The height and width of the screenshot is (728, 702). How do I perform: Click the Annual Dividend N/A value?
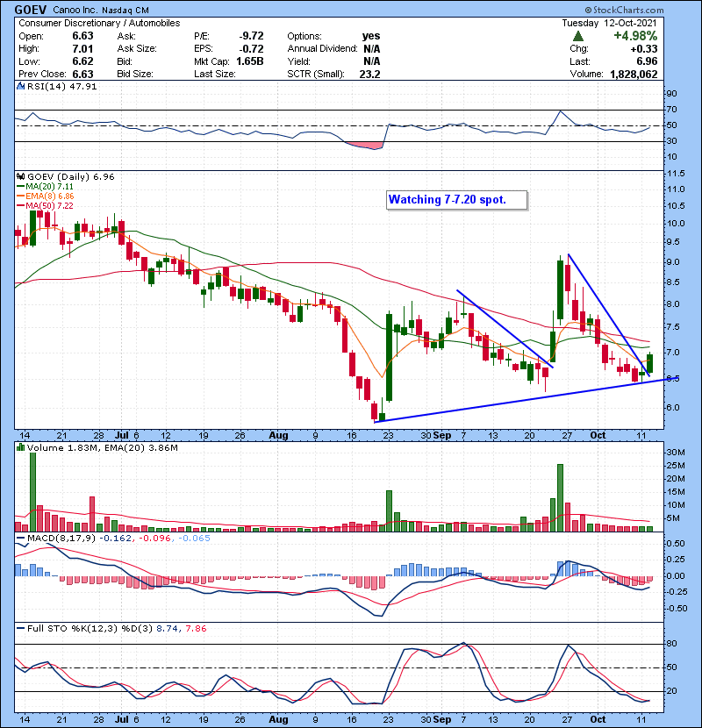372,48
